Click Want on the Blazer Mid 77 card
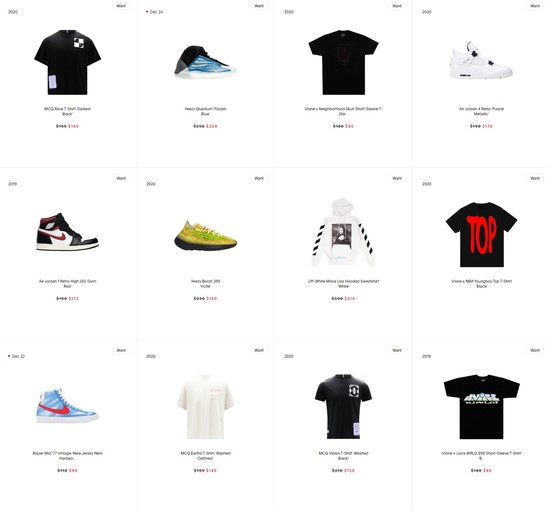550x511 pixels. [x=121, y=350]
